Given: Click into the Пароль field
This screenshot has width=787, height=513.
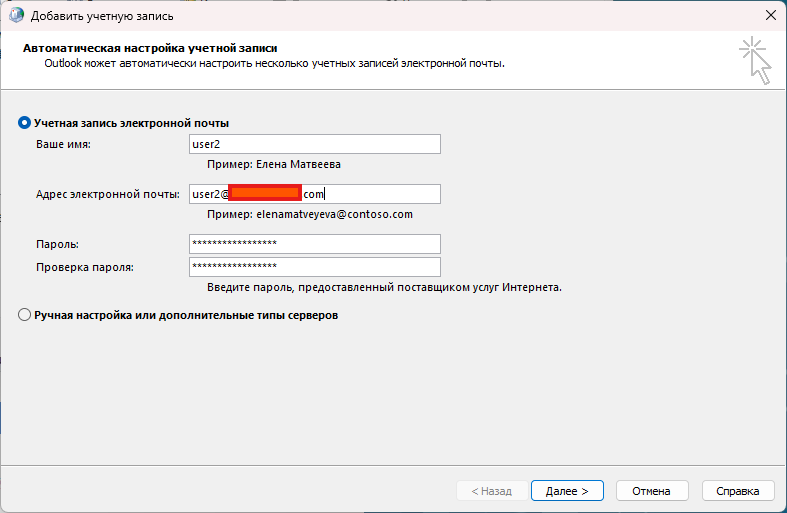Looking at the screenshot, I should [x=314, y=244].
